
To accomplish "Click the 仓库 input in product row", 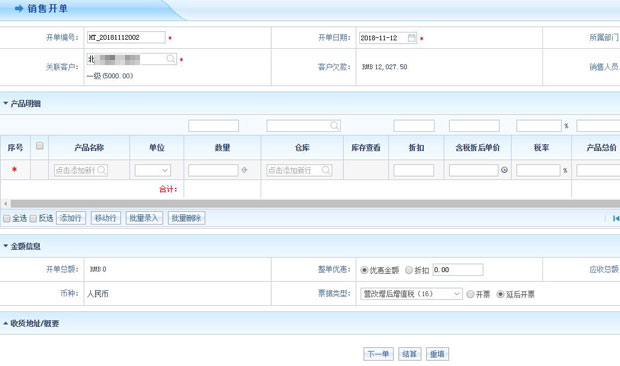I will pyautogui.click(x=299, y=170).
